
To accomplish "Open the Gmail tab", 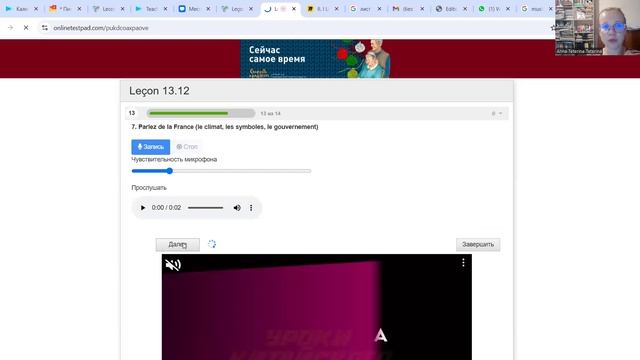I will tap(404, 9).
